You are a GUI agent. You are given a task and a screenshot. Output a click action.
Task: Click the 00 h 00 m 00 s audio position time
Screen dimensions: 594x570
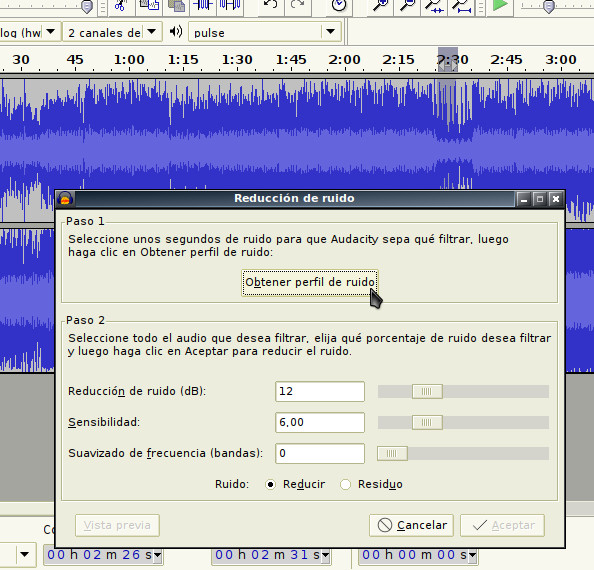pyautogui.click(x=414, y=555)
